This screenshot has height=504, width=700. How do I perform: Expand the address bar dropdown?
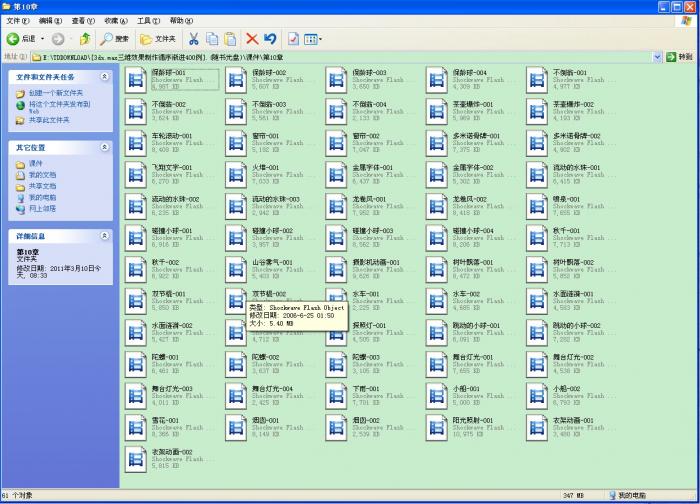pos(657,57)
